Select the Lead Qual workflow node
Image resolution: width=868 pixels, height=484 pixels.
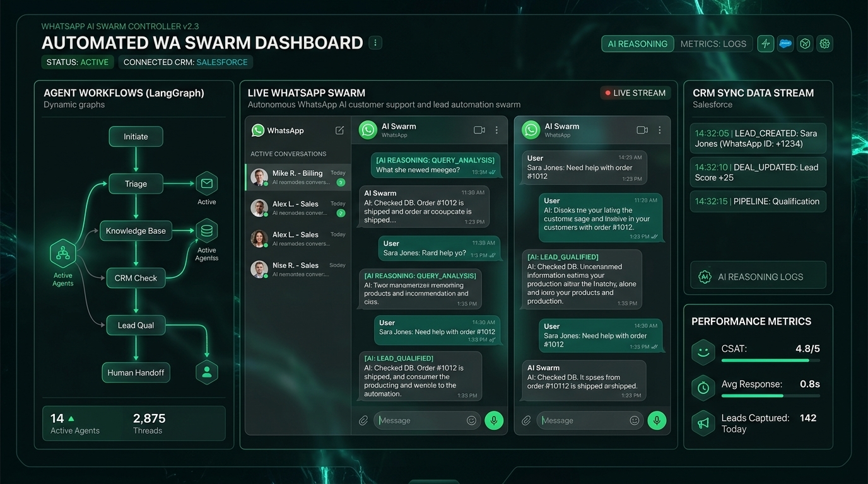(136, 325)
